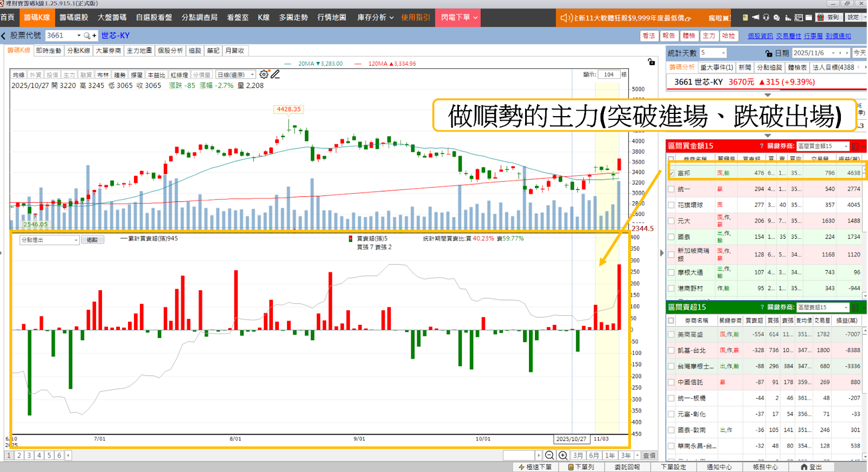Viewport: 868px width, 472px height.
Task: Open the headset support icon
Action: pyautogui.click(x=766, y=17)
